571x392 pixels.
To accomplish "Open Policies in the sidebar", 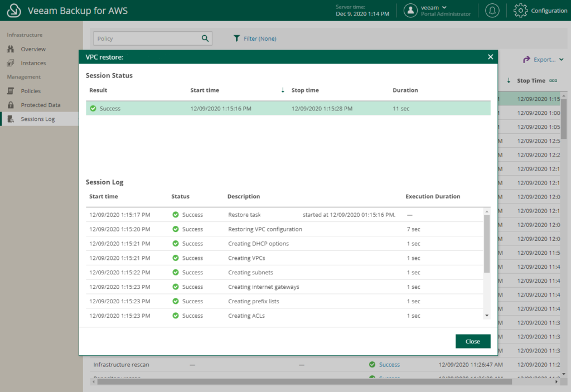I will pyautogui.click(x=31, y=91).
